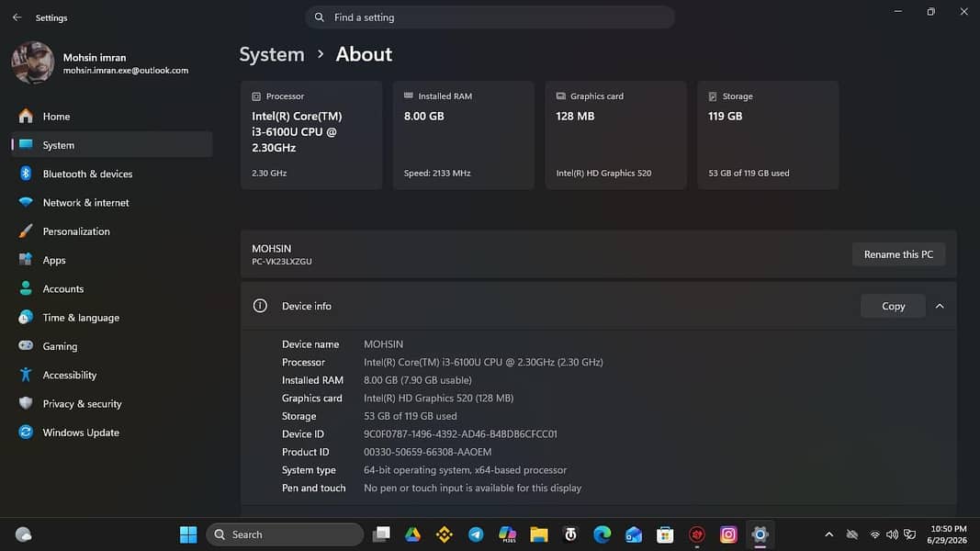980x551 pixels.
Task: Open Personalization settings
Action: click(x=112, y=231)
